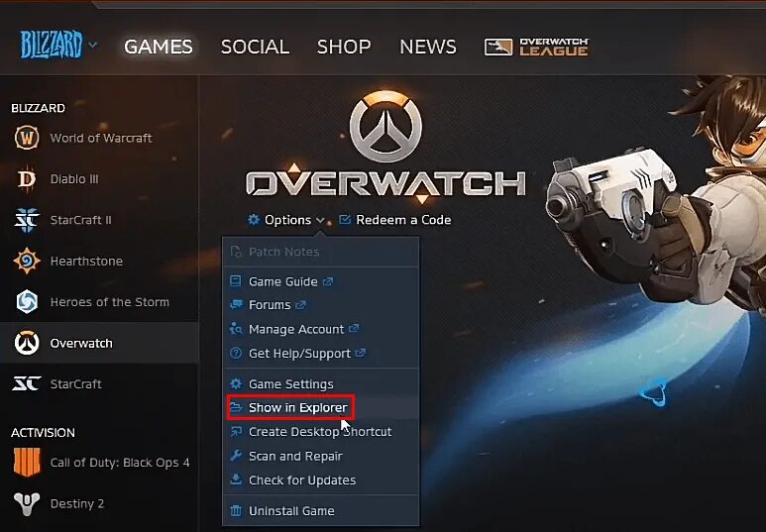
Task: Select StarCraft II icon in sidebar
Action: [27, 220]
